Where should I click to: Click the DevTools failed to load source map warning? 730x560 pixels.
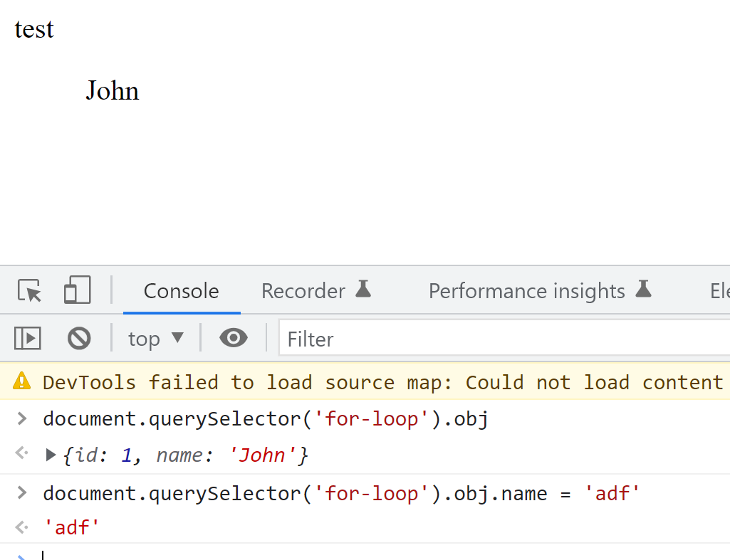[382, 382]
